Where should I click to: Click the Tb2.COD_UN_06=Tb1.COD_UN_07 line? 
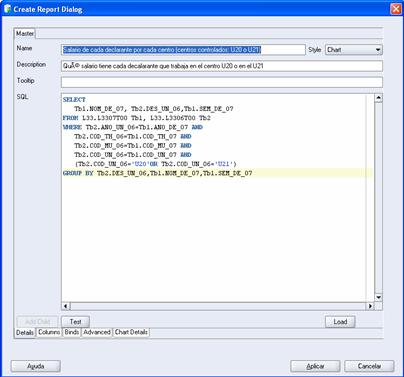coord(133,155)
